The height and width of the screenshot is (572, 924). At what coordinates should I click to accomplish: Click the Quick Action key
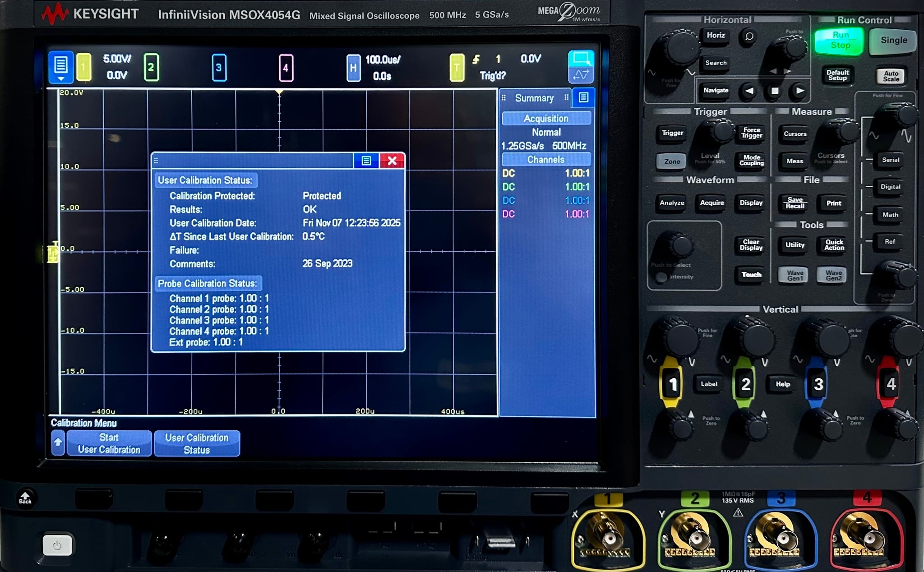pos(834,245)
